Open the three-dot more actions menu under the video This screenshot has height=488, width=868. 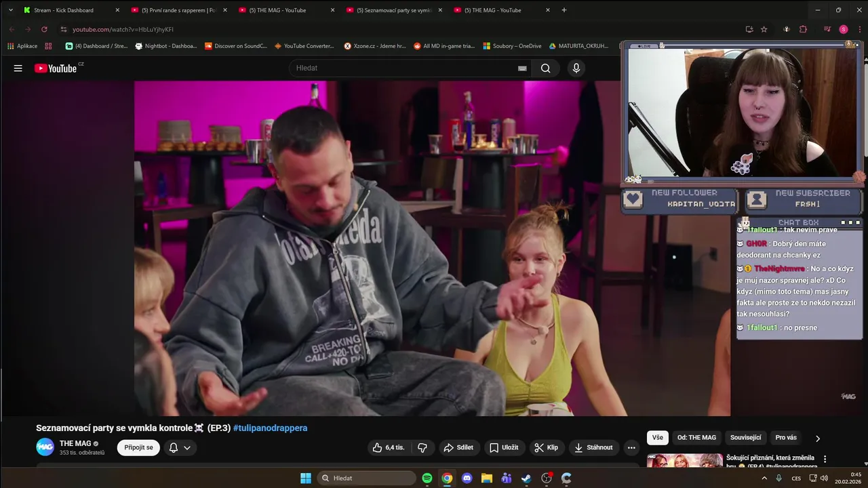(x=631, y=447)
